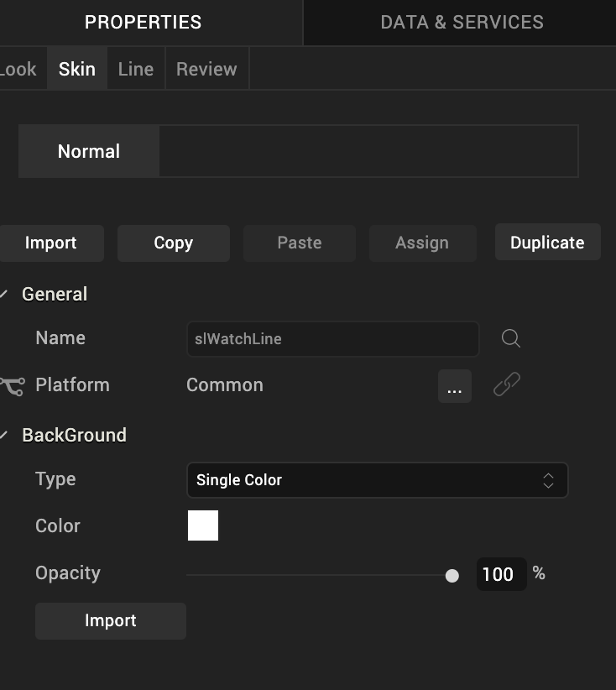Click the Opacity slider handle

(x=452, y=575)
